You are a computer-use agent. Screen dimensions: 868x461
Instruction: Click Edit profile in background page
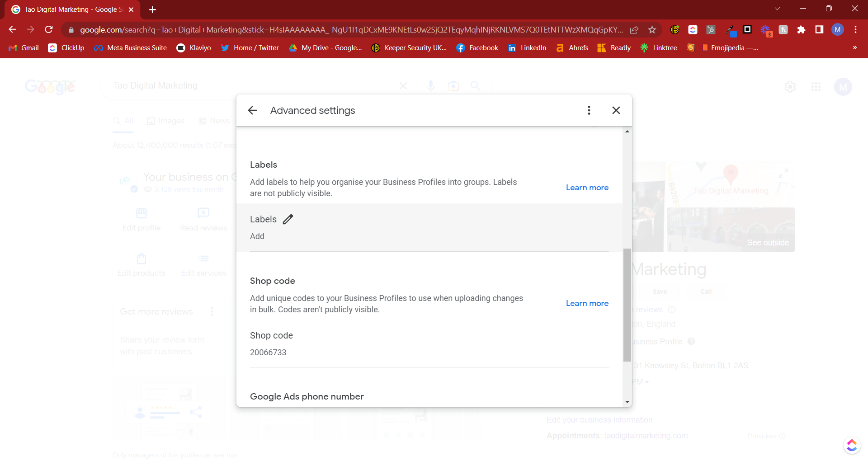(x=142, y=220)
